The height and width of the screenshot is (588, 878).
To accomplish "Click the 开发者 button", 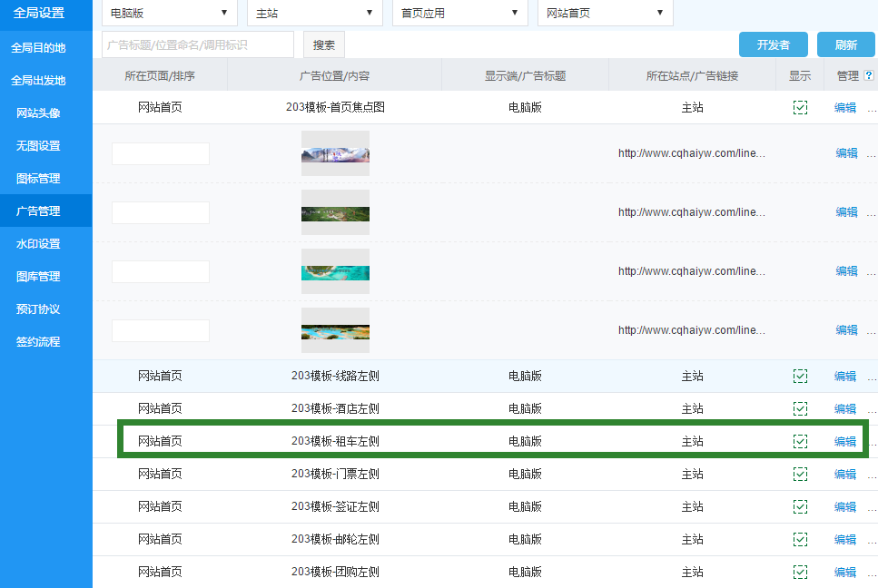I will click(773, 44).
